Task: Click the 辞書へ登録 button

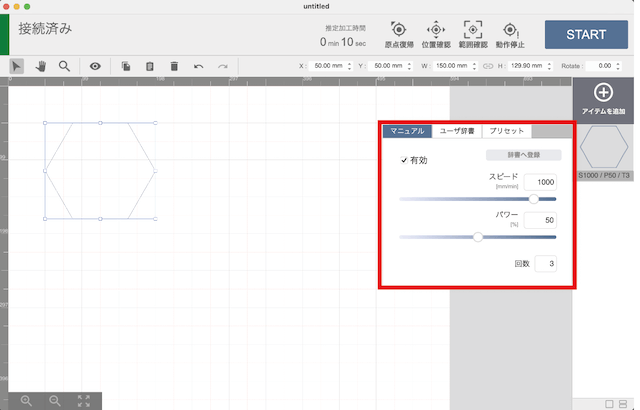Action: coord(523,155)
